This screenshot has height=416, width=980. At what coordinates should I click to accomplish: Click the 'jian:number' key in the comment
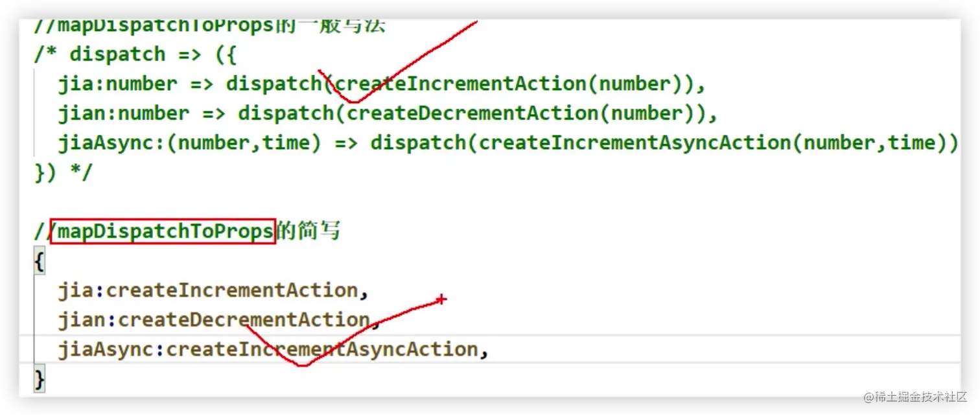(123, 114)
